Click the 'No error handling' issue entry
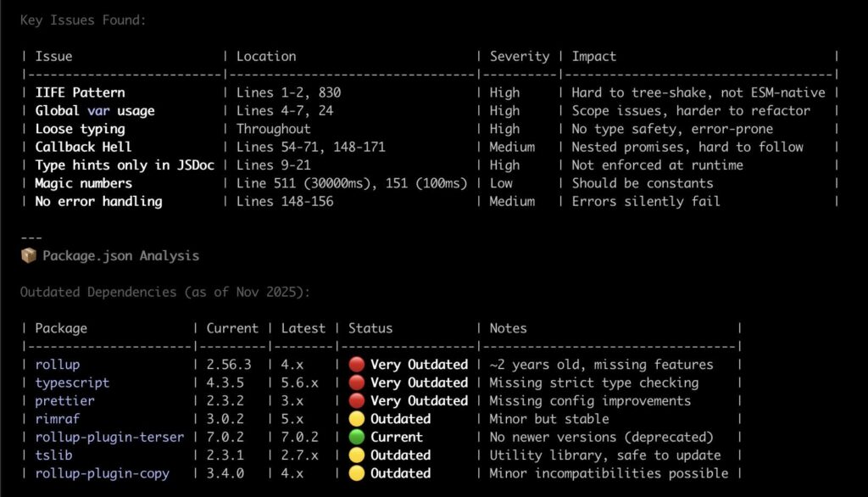Viewport: 868px width, 497px height. pos(98,201)
